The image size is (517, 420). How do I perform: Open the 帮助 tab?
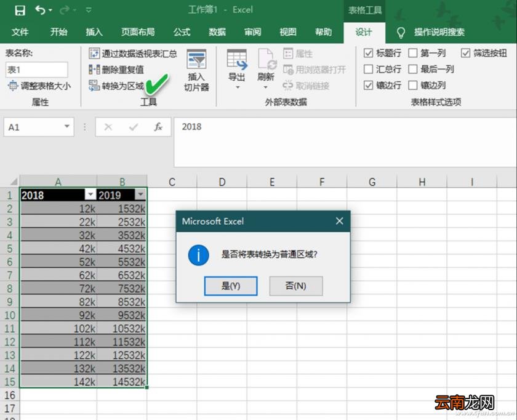pos(323,32)
